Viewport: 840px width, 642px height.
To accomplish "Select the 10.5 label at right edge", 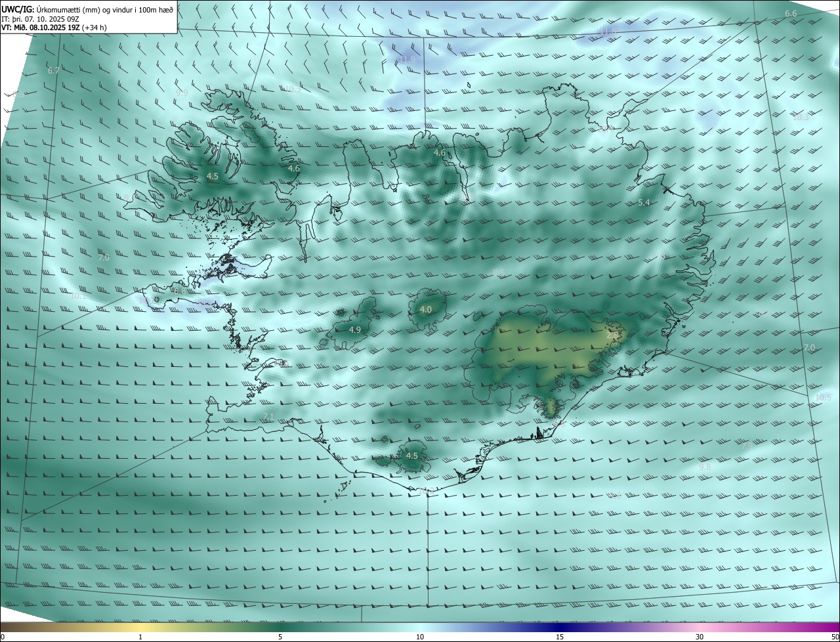I will (823, 398).
